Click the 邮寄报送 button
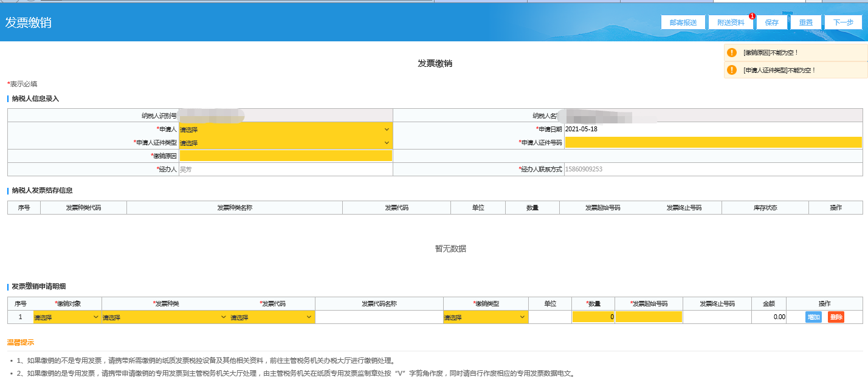The image size is (868, 386). pos(683,22)
